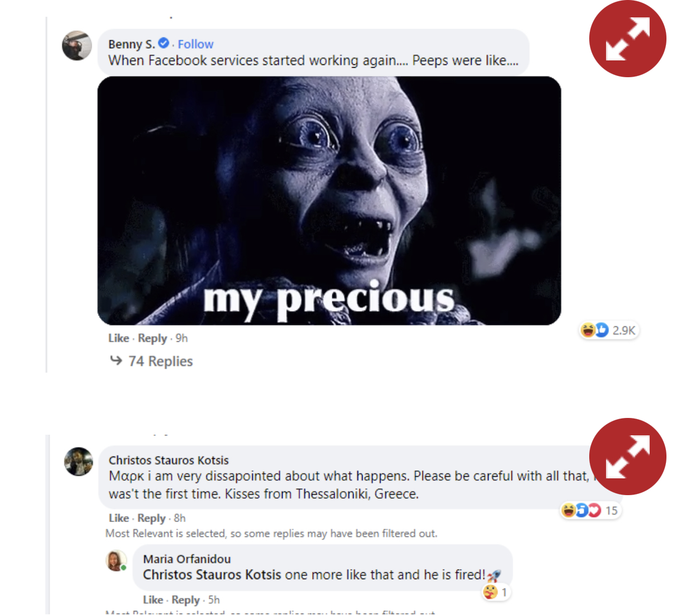Expand the Gollum meme comment image fullscreen
695x616 pixels.
pos(628,39)
